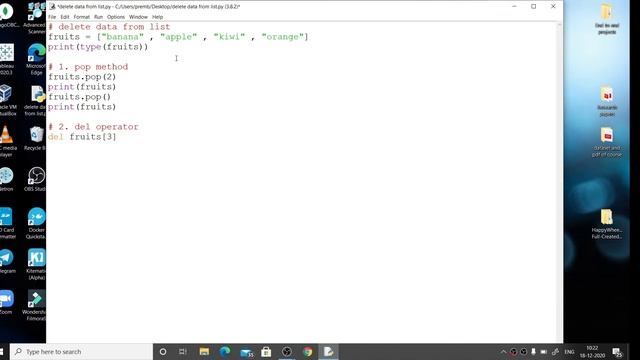Minimize the IDLE editor window

coord(514,6)
